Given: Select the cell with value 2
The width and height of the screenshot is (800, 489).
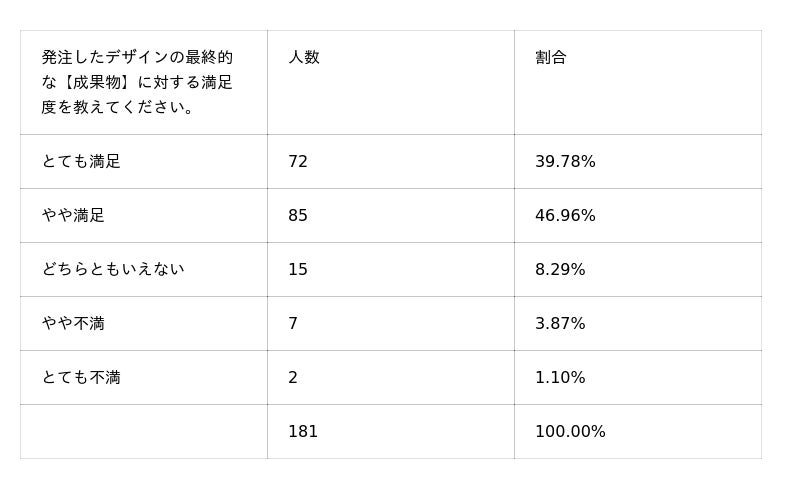Looking at the screenshot, I should 293,378.
